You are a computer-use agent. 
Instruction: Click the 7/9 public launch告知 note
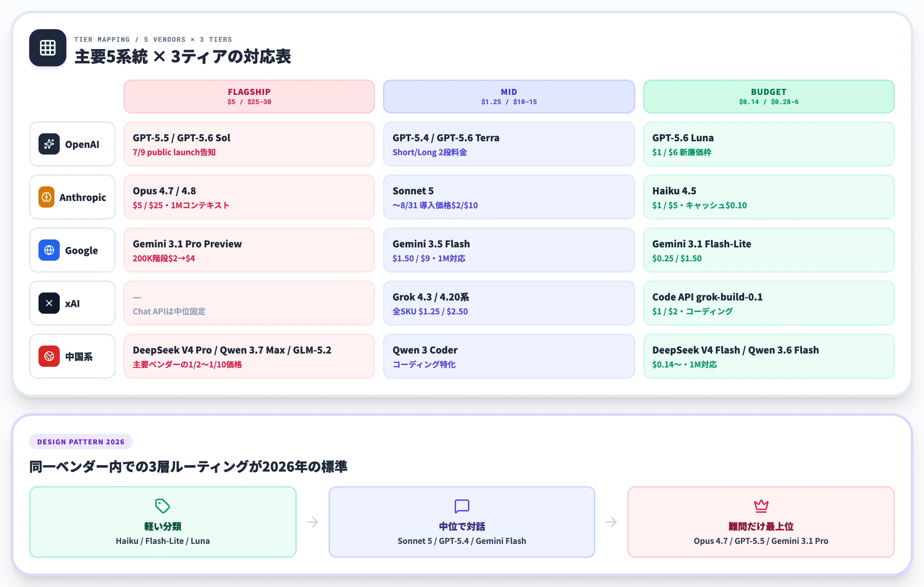174,152
